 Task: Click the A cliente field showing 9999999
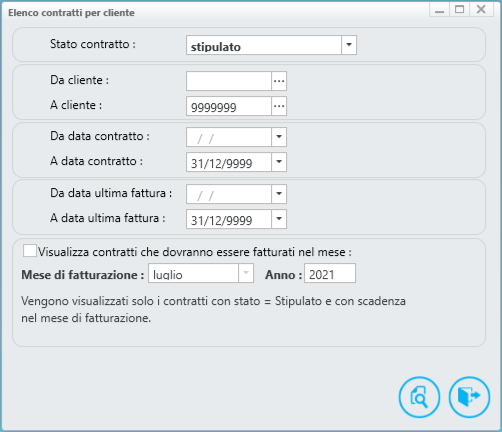[x=229, y=106]
